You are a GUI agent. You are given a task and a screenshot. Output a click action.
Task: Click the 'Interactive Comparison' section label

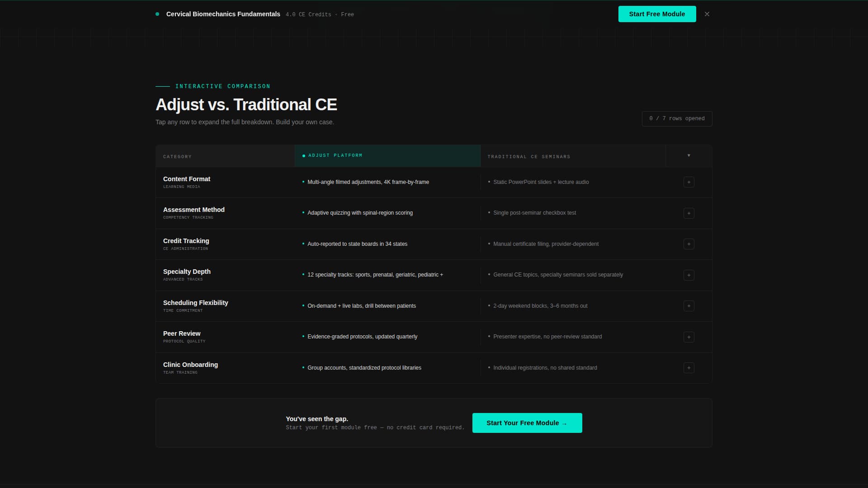(x=223, y=86)
